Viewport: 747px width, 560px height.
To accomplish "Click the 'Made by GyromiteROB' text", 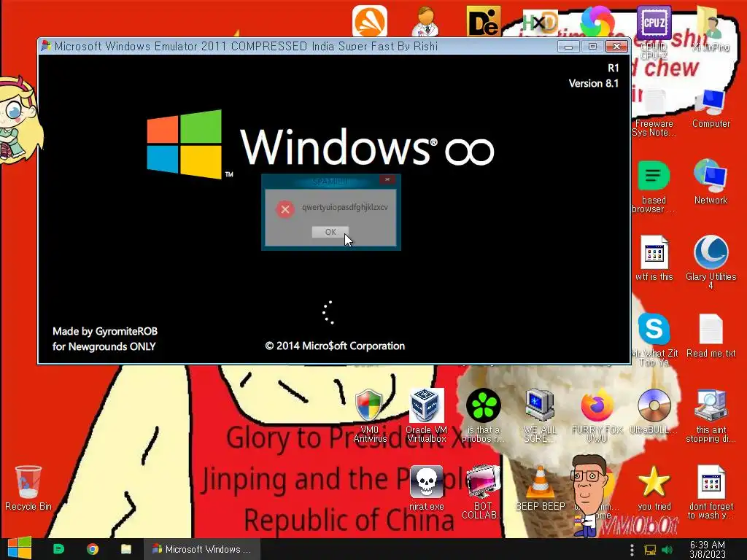I will [x=105, y=332].
